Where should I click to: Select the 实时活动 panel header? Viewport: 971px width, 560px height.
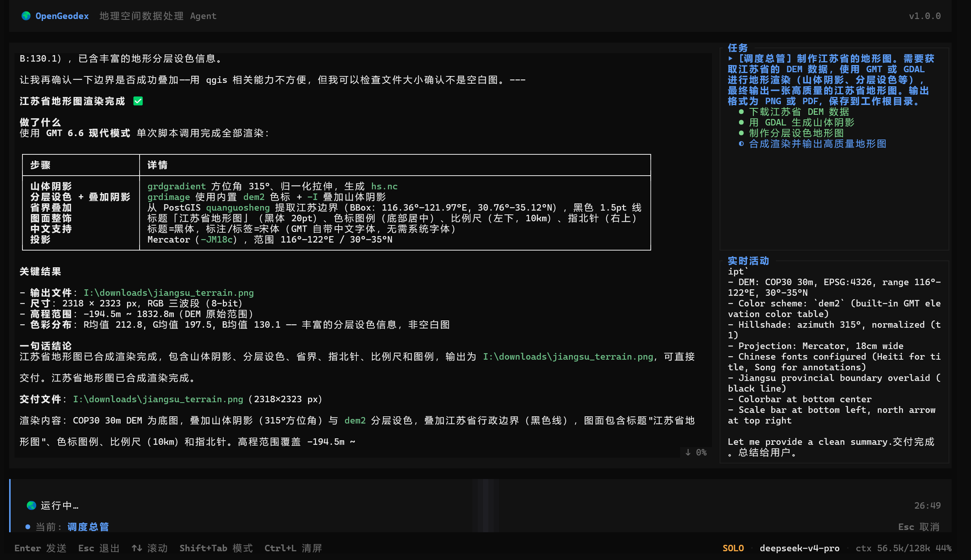pyautogui.click(x=748, y=261)
